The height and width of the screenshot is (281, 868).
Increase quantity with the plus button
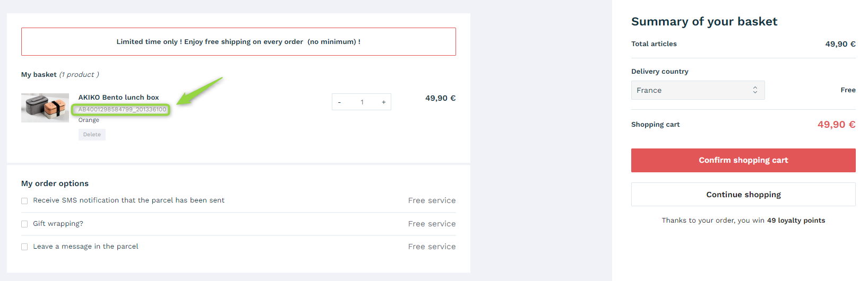coord(383,102)
